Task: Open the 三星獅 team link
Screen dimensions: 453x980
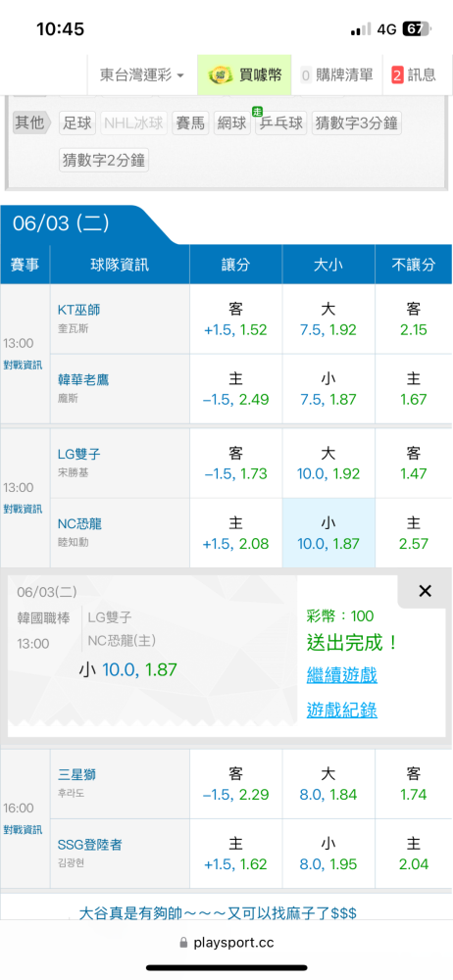Action: click(x=76, y=775)
